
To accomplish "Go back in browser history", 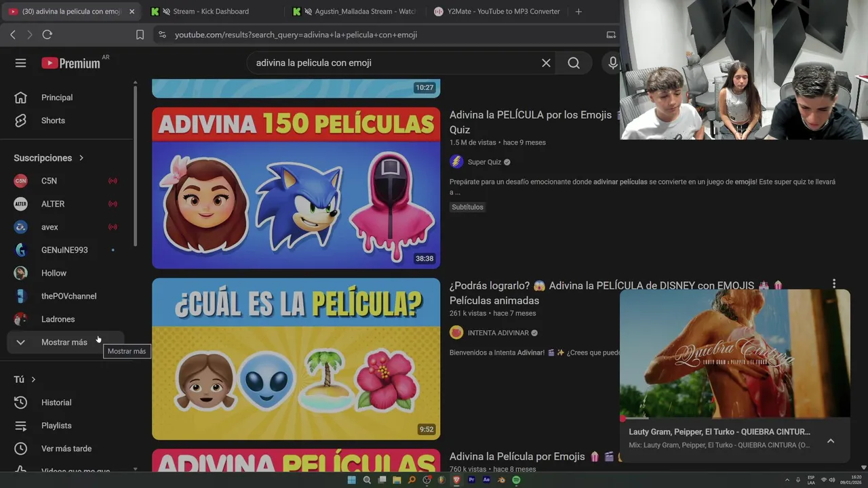I will point(13,35).
